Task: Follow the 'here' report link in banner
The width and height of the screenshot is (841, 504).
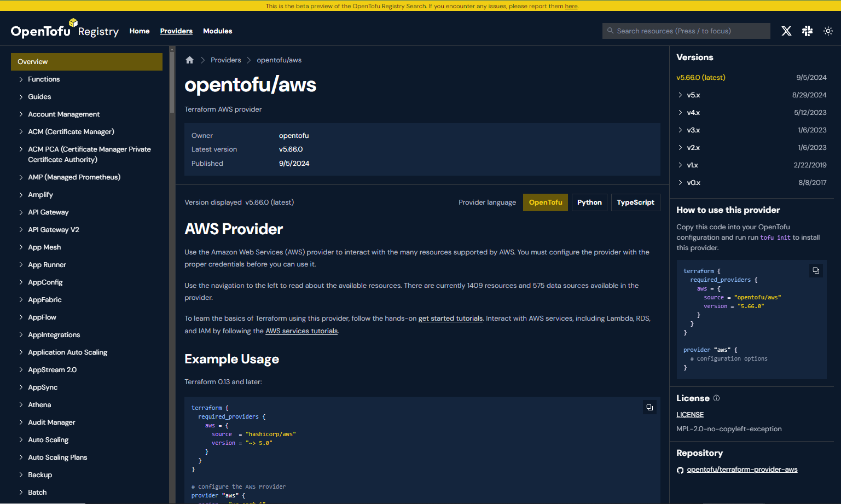Action: tap(571, 6)
